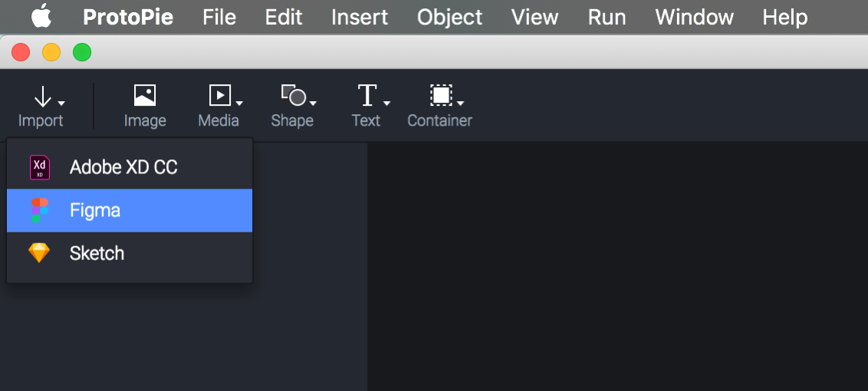Choose Adobe XD CC import option
The height and width of the screenshot is (391, 868).
coord(123,167)
